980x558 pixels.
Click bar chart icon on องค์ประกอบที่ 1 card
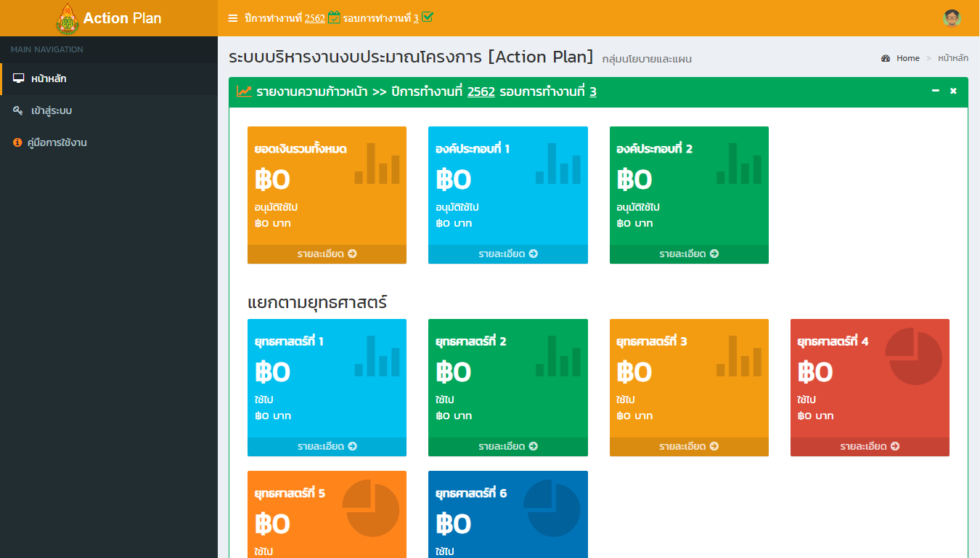[x=558, y=163]
